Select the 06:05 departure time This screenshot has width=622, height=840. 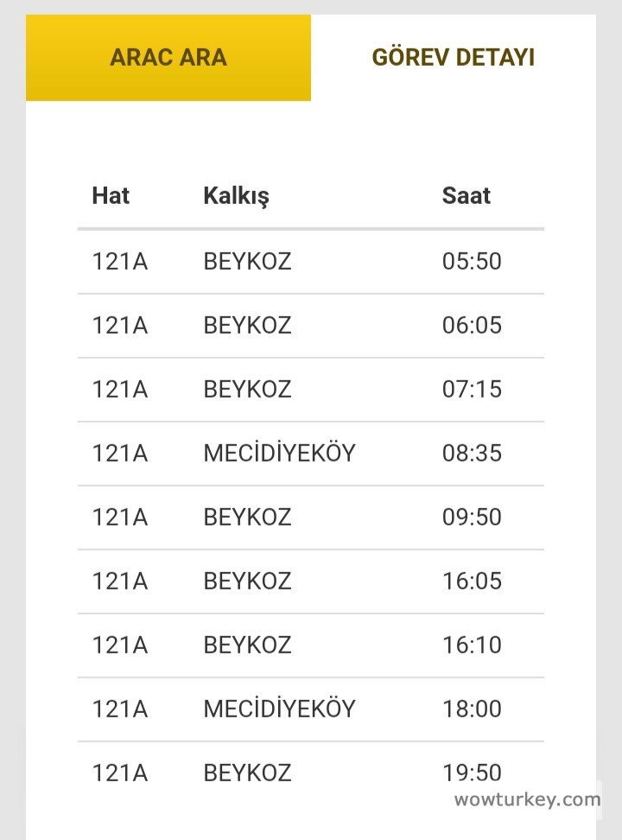pos(472,325)
